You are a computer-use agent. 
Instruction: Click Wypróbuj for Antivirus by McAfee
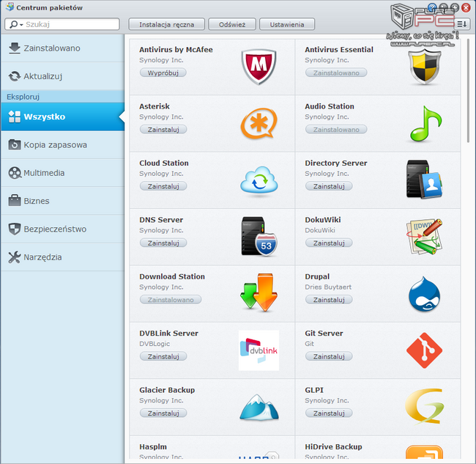pos(163,73)
